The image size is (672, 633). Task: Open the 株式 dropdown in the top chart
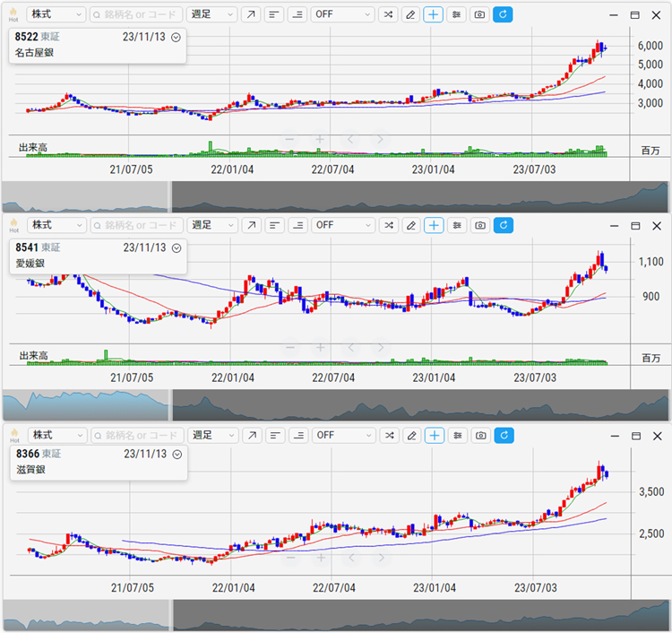56,15
